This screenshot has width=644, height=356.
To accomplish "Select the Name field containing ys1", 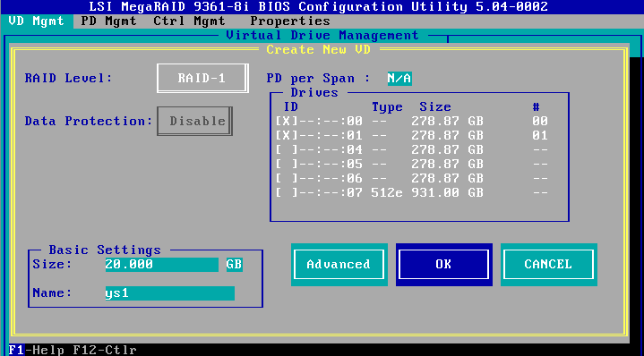I will 169,293.
